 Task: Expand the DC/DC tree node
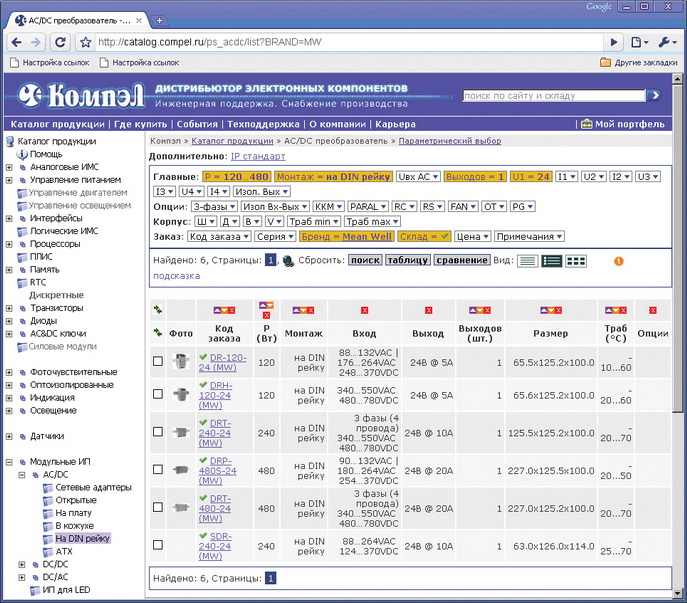[21, 564]
